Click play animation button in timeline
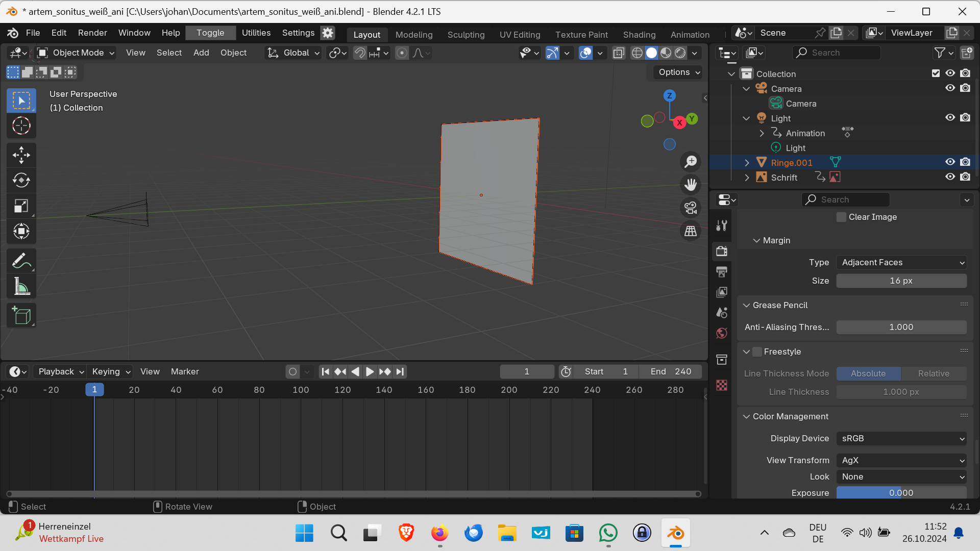 click(x=370, y=371)
